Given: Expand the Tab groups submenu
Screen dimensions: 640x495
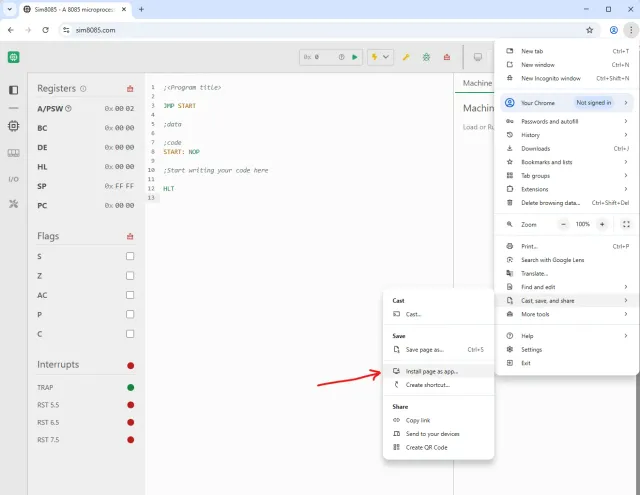Looking at the screenshot, I should point(567,176).
